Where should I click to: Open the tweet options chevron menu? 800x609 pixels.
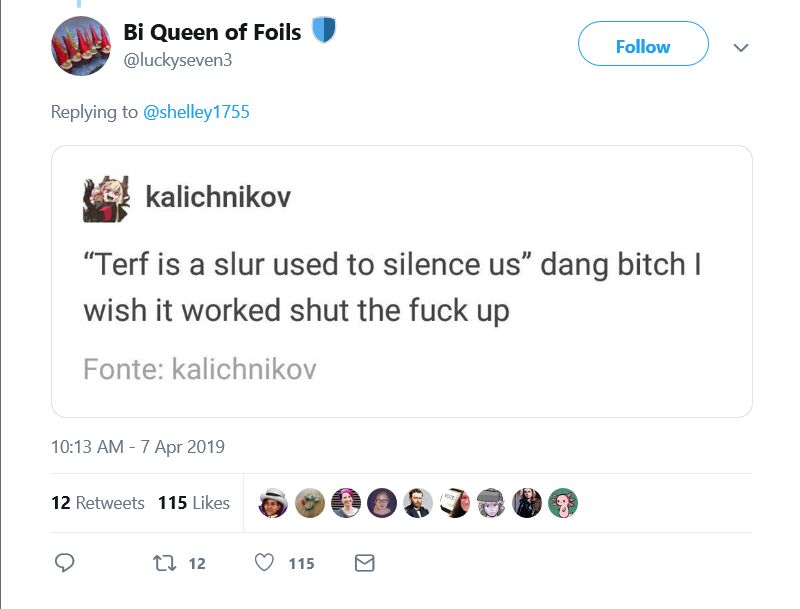(740, 47)
